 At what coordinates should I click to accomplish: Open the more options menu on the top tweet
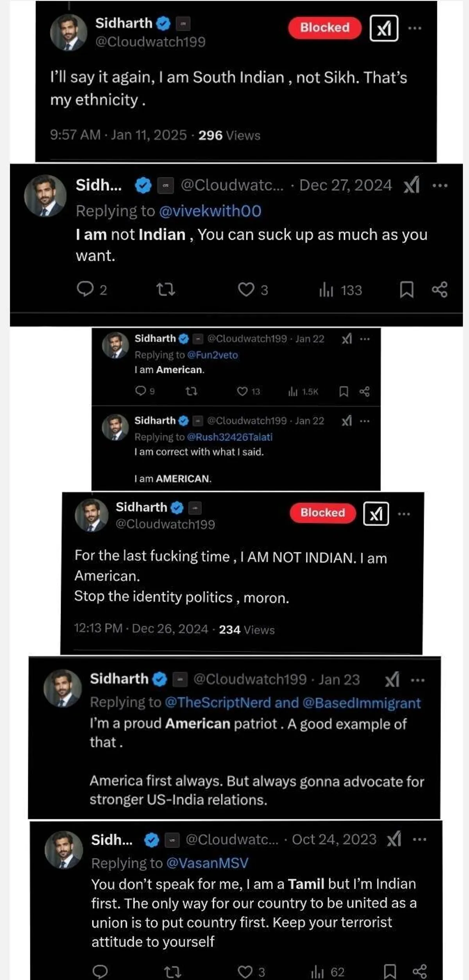pos(415,28)
